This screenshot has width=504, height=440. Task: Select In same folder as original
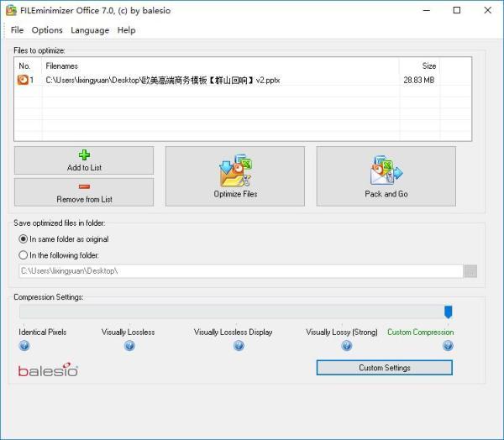click(x=64, y=239)
